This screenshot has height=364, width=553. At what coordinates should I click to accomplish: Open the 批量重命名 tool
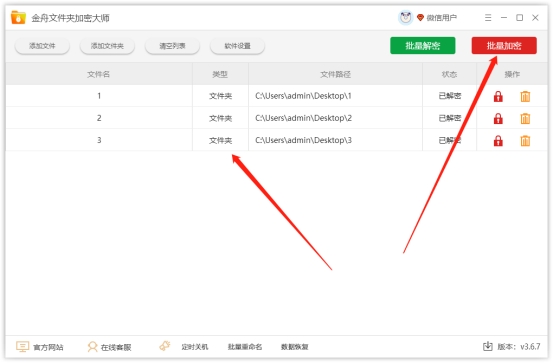coord(245,347)
